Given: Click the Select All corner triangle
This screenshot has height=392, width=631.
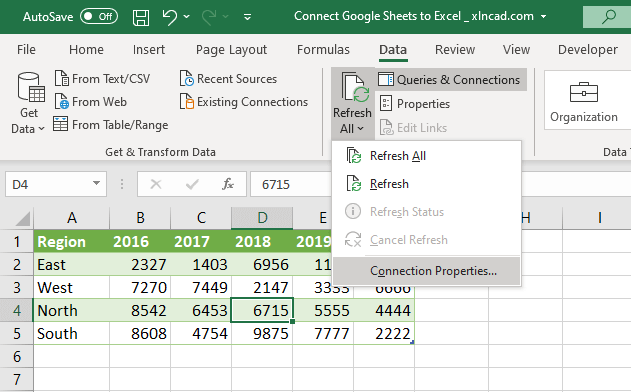Looking at the screenshot, I should (x=23, y=219).
